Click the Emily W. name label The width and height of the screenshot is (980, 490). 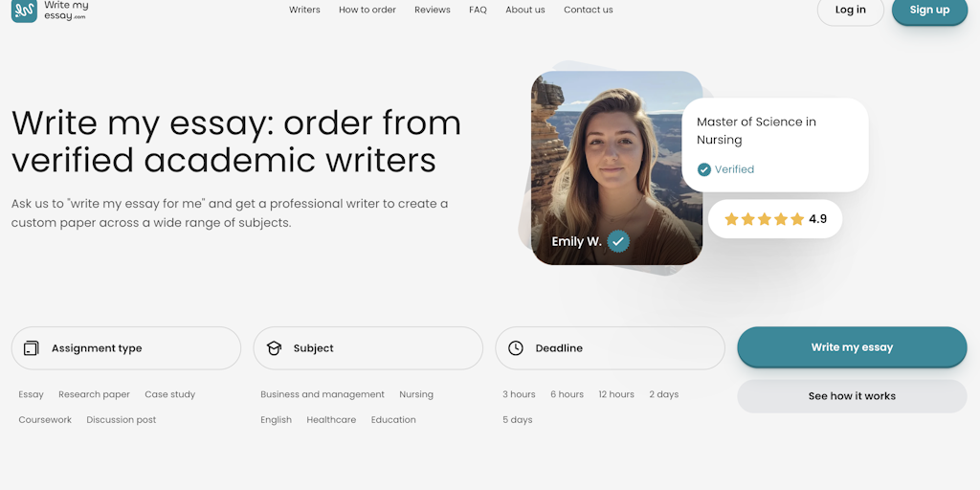point(576,241)
